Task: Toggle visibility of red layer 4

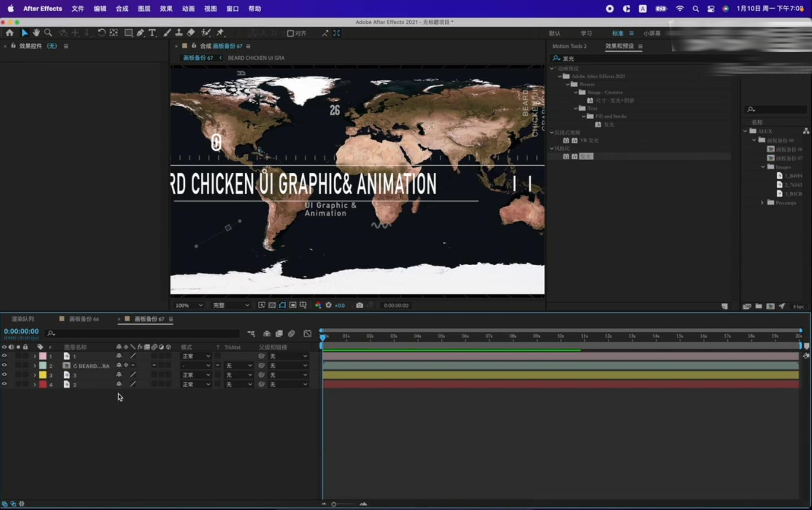Action: coord(4,384)
